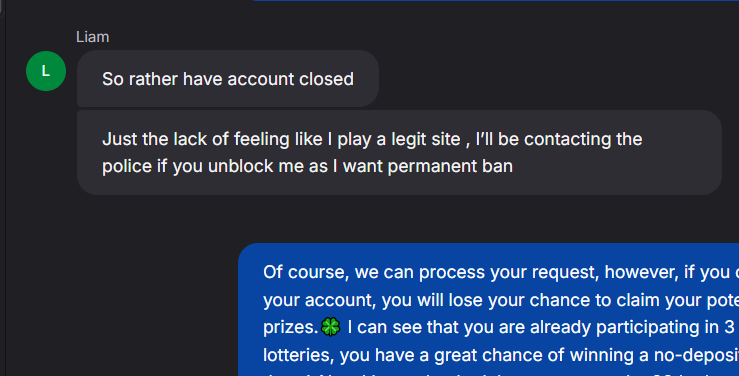Select Liam's message about contacting the police
This screenshot has width=739, height=376.
click(x=399, y=153)
